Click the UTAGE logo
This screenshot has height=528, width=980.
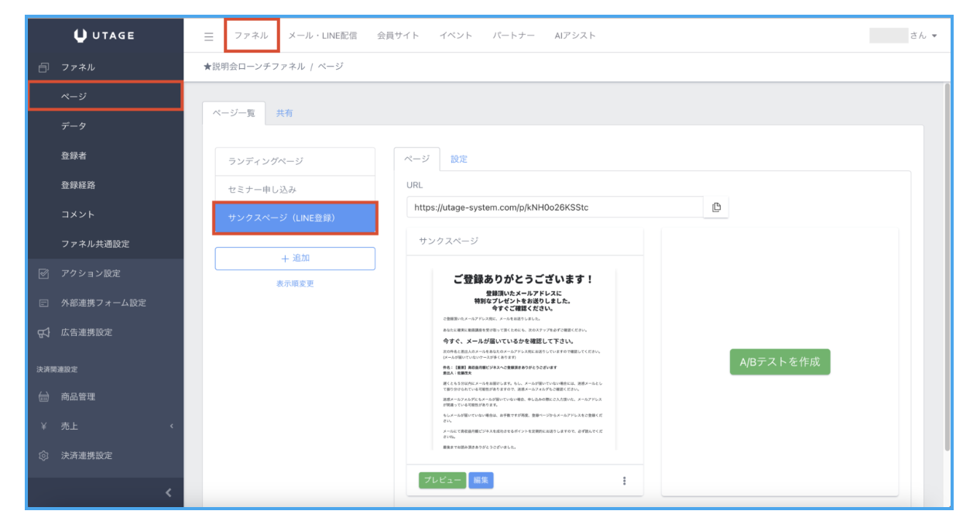point(105,36)
